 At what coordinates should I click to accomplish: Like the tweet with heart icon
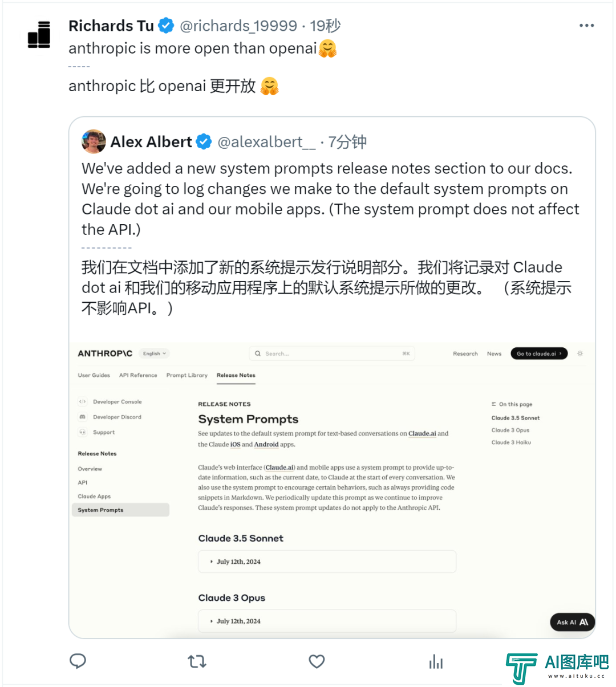317,661
